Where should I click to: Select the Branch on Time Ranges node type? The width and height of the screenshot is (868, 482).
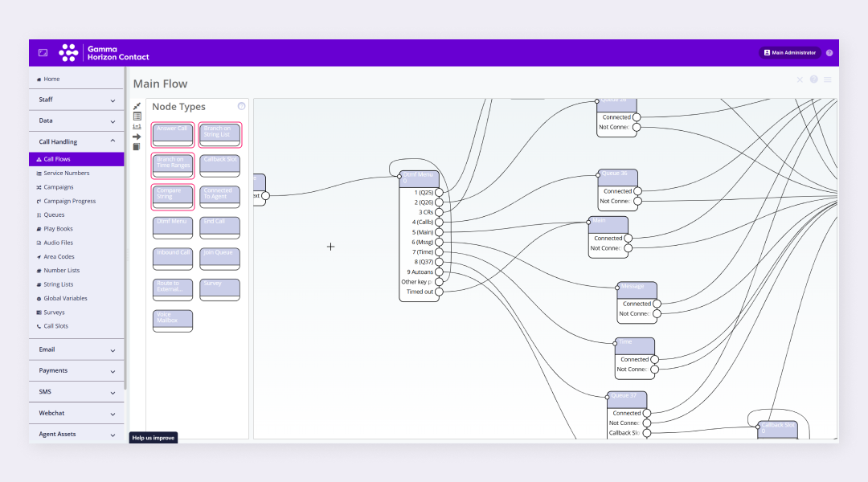point(173,165)
